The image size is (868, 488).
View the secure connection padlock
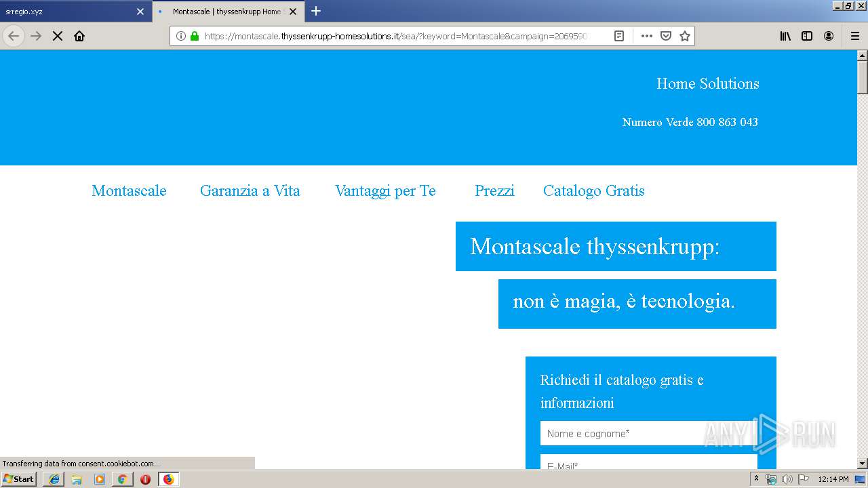(x=195, y=36)
